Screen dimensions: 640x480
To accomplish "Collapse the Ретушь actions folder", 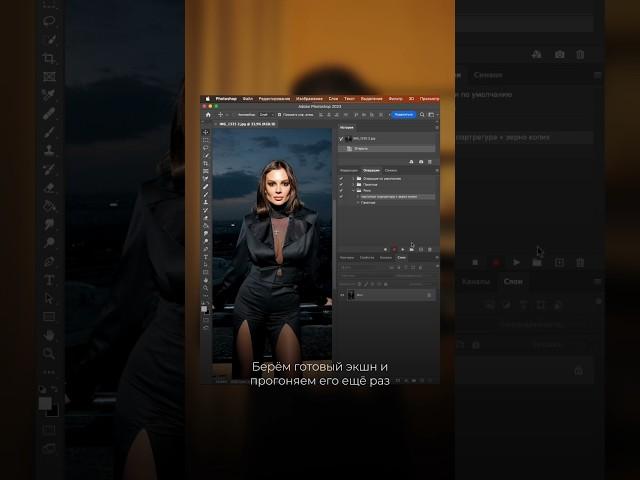I will click(x=353, y=190).
